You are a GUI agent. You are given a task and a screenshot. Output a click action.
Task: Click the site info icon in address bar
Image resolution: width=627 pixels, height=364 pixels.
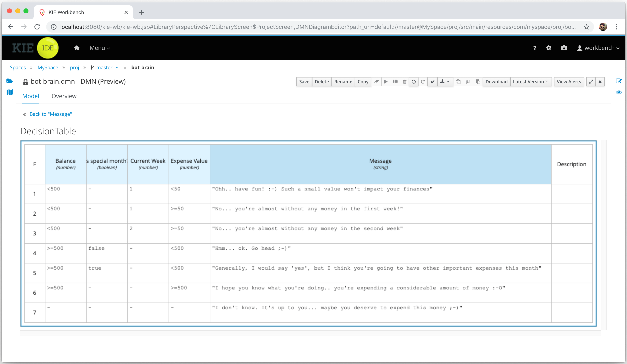pos(54,27)
